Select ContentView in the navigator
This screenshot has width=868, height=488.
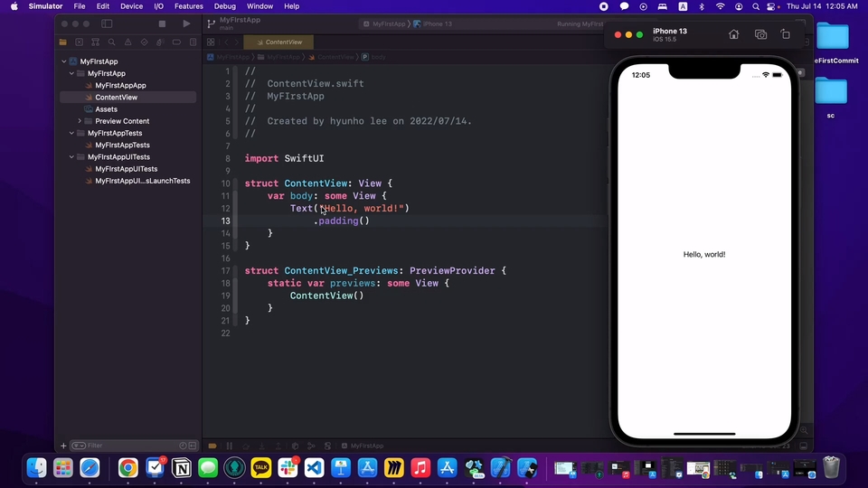[x=127, y=98]
